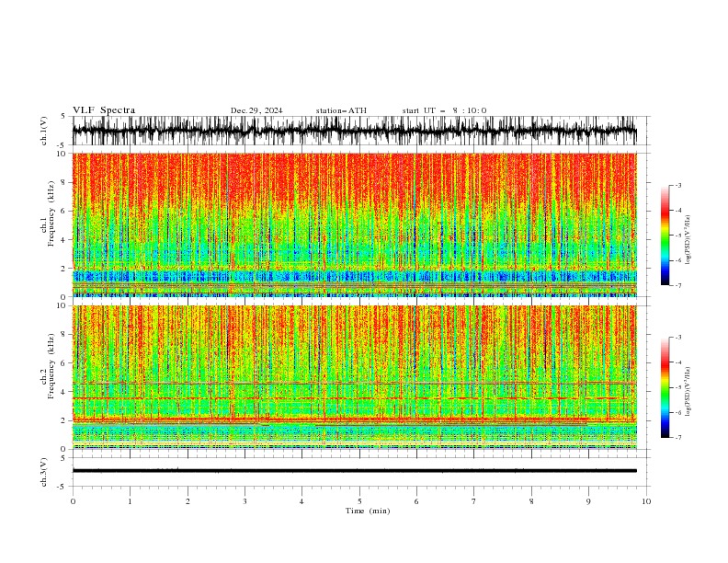This screenshot has width=728, height=563.
Task: Click time axis tick label "7"
Action: click(x=474, y=501)
